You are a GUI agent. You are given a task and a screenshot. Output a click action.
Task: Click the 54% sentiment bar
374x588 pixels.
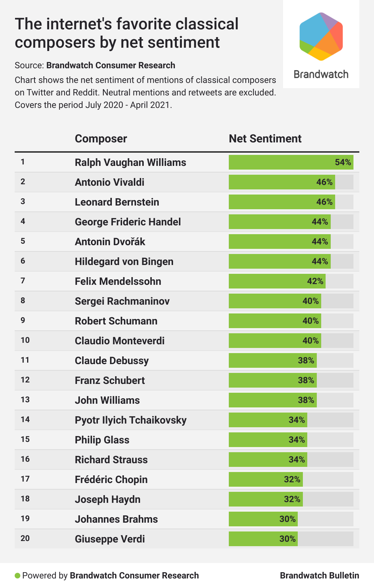tap(291, 162)
